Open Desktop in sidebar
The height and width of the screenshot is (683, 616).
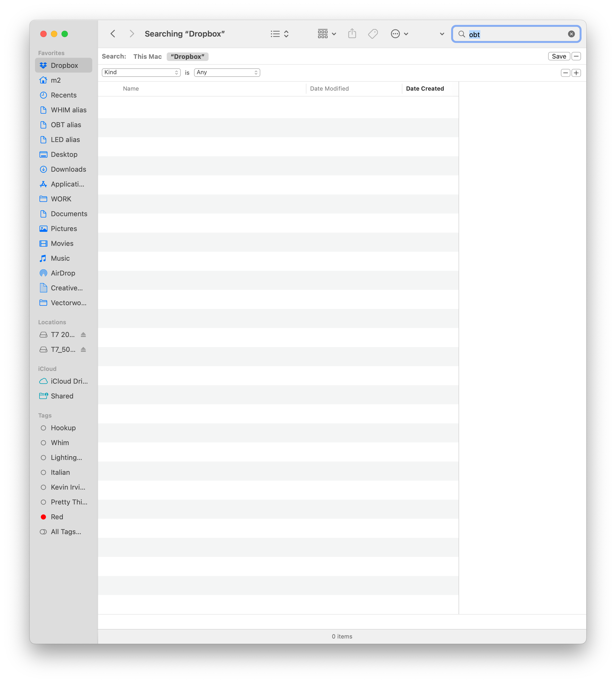tap(64, 155)
